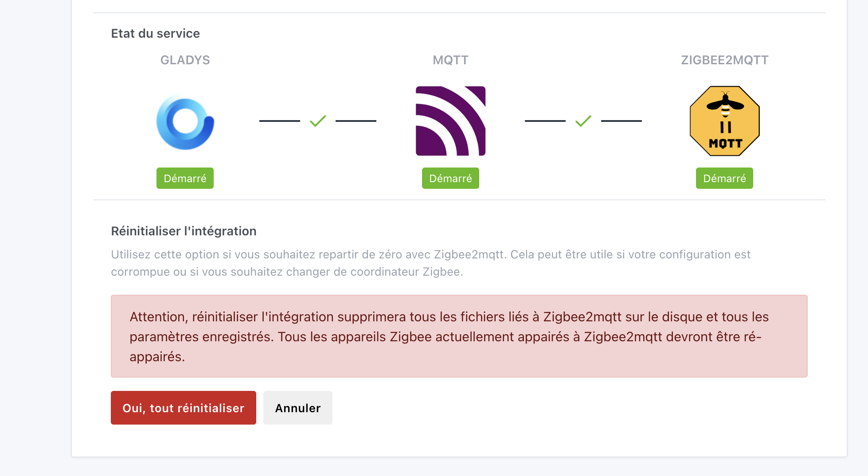Click the blue Gladys circular logo

pos(185,121)
